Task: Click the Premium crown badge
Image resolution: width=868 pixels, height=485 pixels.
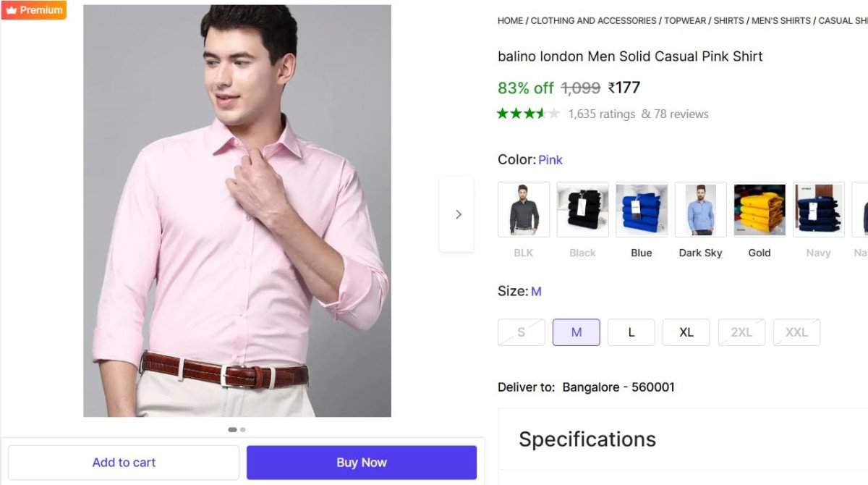Action: [34, 10]
